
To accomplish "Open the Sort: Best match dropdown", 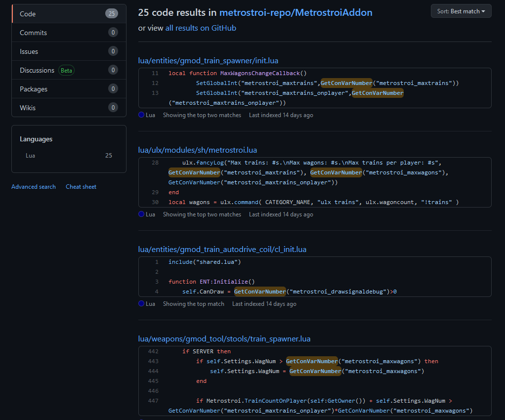I will (461, 10).
